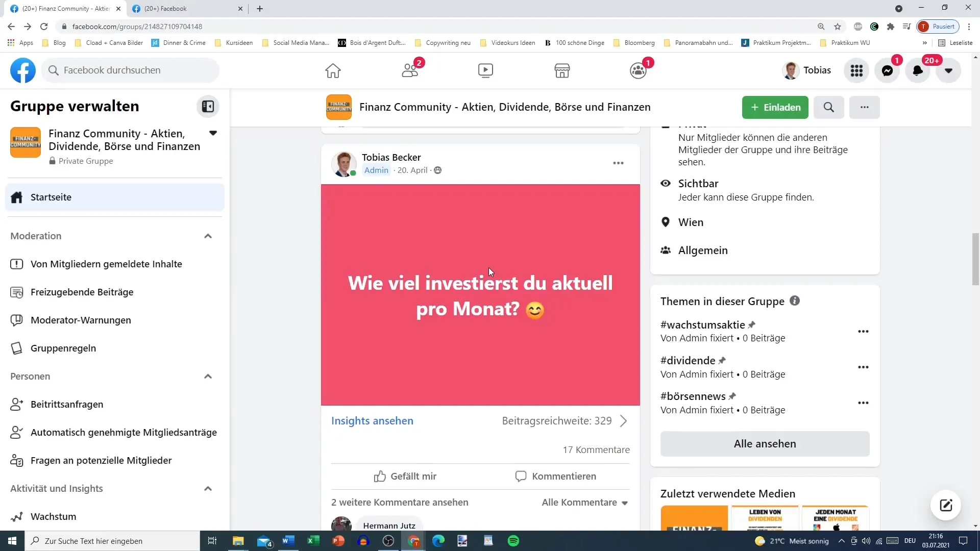Open the Alle Kommentare sorting dropdown

(x=584, y=503)
